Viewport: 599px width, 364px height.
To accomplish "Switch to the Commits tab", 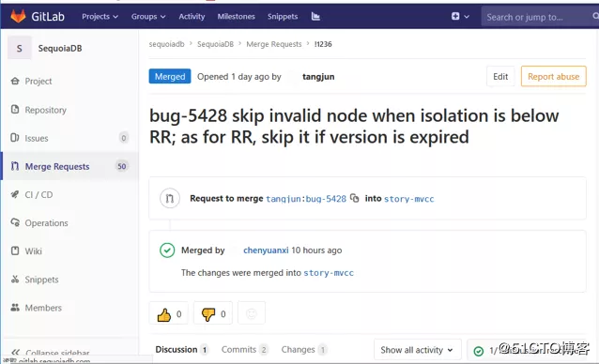I will tap(244, 350).
